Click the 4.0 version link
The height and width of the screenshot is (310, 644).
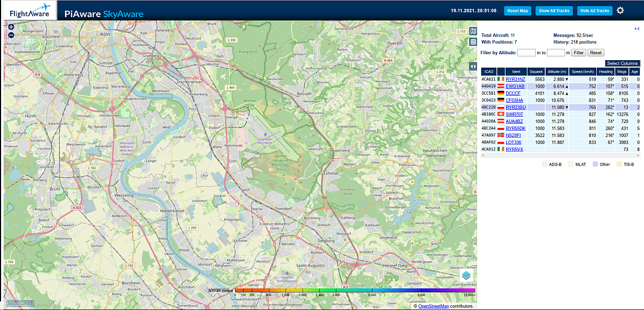point(636,28)
